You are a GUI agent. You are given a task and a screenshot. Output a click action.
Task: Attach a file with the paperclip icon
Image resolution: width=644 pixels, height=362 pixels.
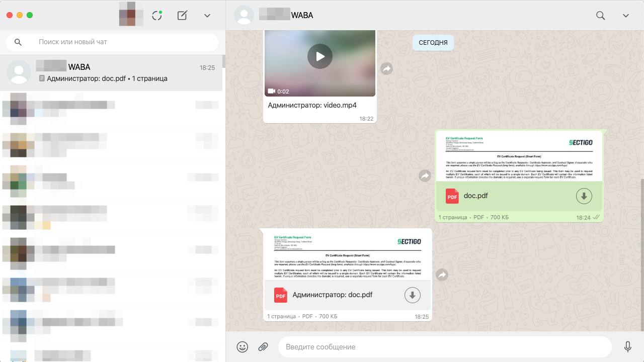click(x=263, y=347)
